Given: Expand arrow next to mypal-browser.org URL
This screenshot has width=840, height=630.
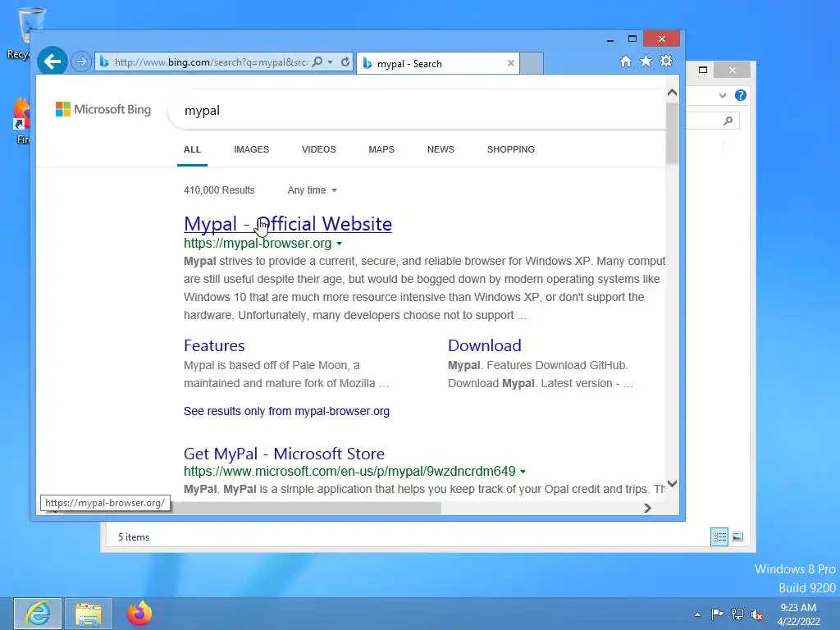Looking at the screenshot, I should coord(339,244).
